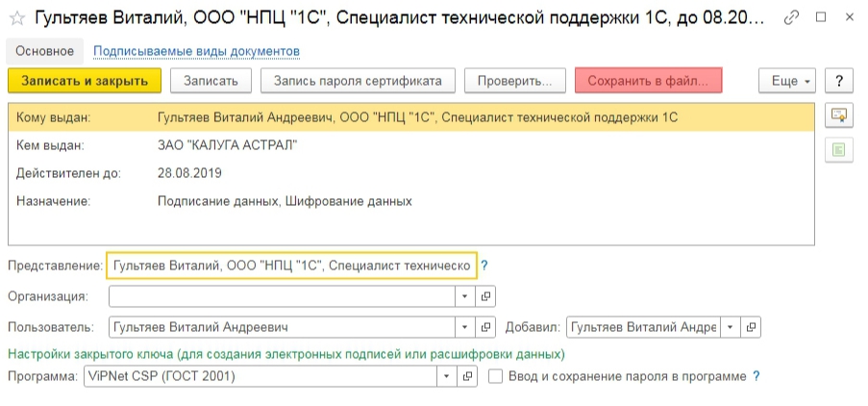Show certificate details icon on right
Image resolution: width=868 pixels, height=406 pixels.
[838, 115]
